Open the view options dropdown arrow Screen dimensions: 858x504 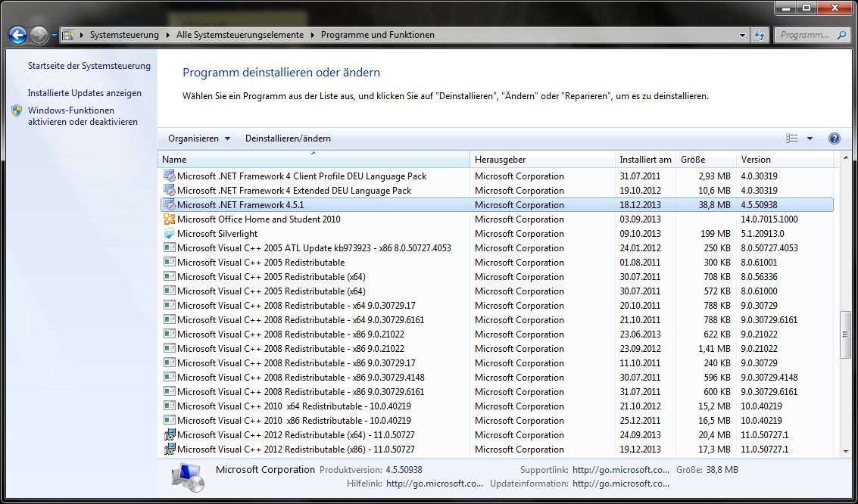coord(810,138)
